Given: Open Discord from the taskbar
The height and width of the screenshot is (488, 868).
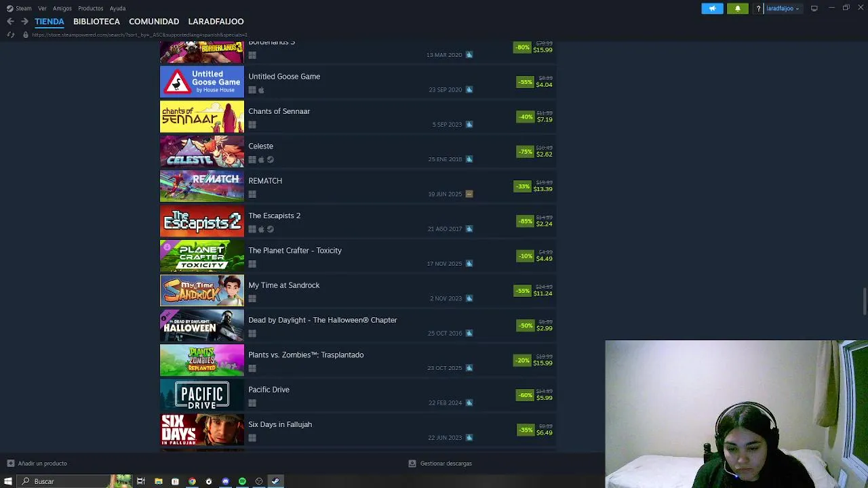Looking at the screenshot, I should (226, 481).
